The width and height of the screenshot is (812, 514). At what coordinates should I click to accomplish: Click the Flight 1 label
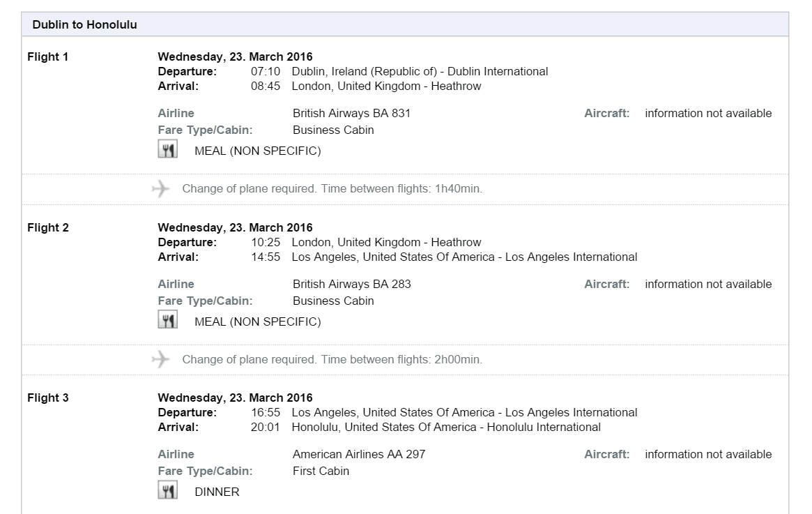click(48, 56)
